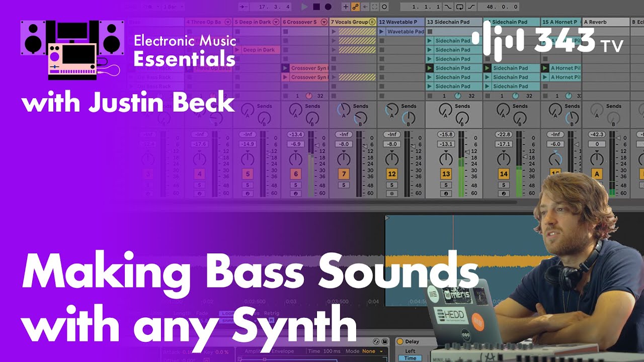Click track 6 volume fader handle

pos(317,145)
